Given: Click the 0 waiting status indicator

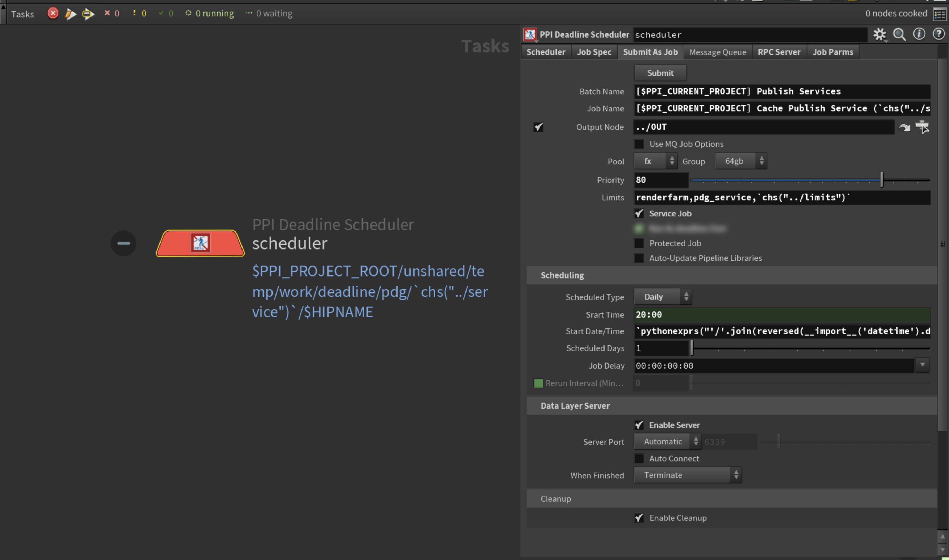Looking at the screenshot, I should tap(269, 14).
